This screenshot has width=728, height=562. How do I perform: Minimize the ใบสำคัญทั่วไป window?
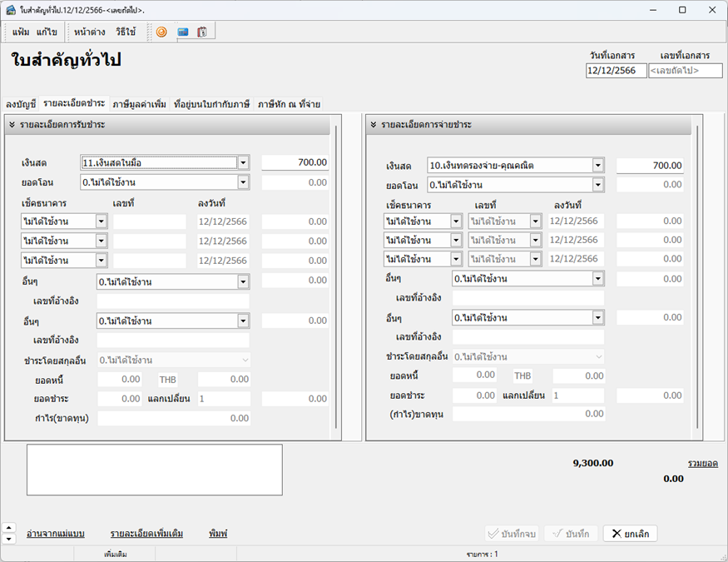coord(653,10)
